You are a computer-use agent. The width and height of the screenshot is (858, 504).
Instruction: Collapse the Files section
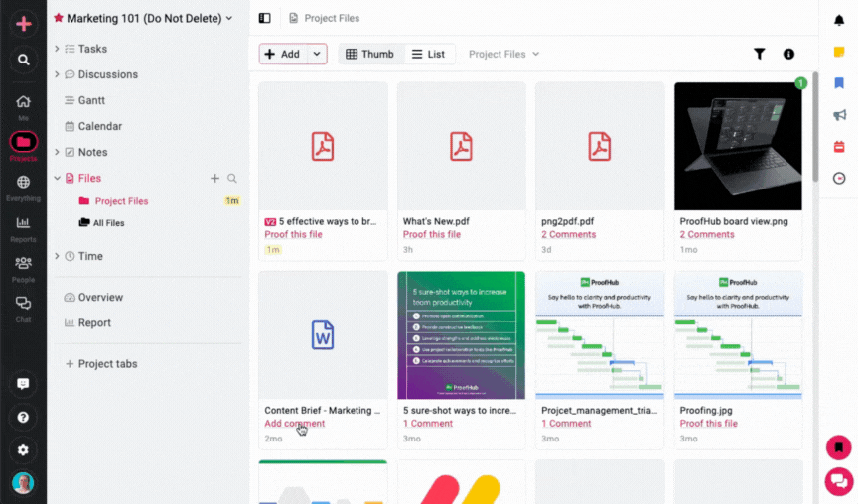coord(57,178)
